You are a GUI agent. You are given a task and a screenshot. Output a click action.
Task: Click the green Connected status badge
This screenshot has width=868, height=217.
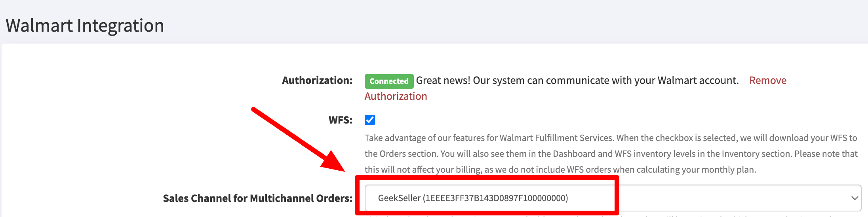click(389, 81)
